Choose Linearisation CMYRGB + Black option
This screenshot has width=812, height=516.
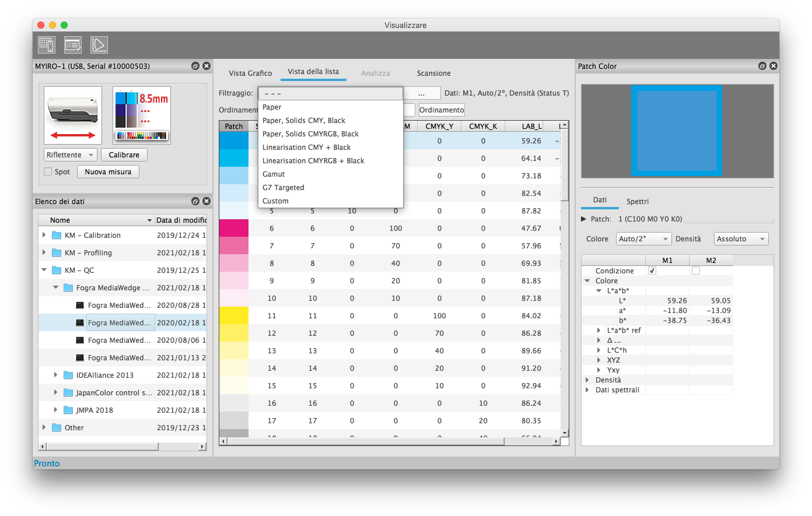click(331, 161)
